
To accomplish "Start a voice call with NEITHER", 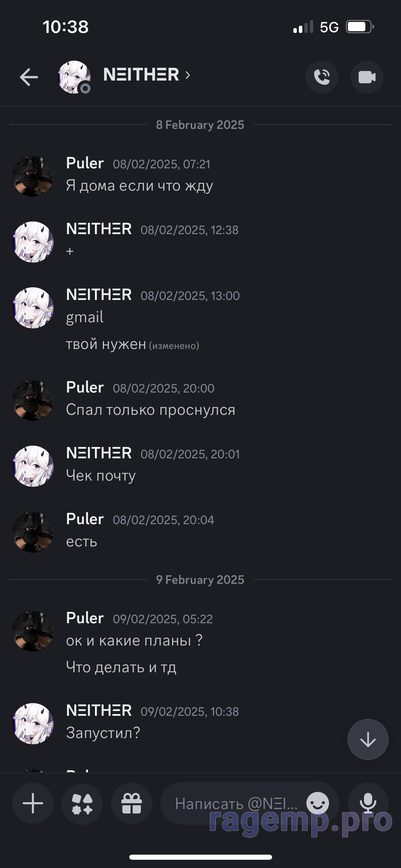I will (x=322, y=77).
